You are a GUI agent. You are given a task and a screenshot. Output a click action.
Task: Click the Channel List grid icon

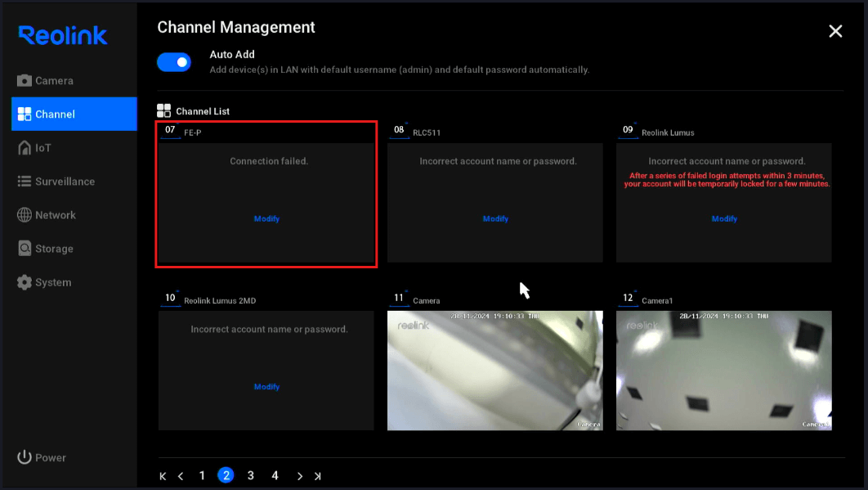tap(163, 110)
